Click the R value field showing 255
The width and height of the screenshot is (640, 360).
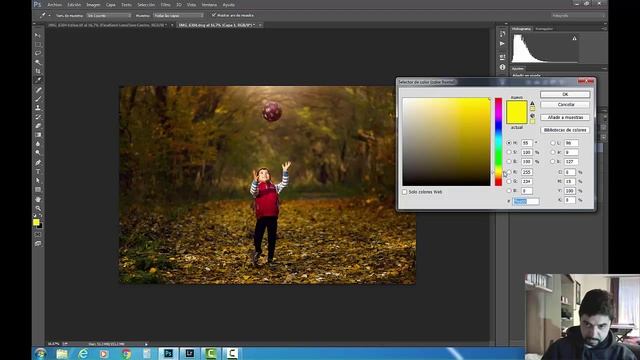tap(527, 172)
